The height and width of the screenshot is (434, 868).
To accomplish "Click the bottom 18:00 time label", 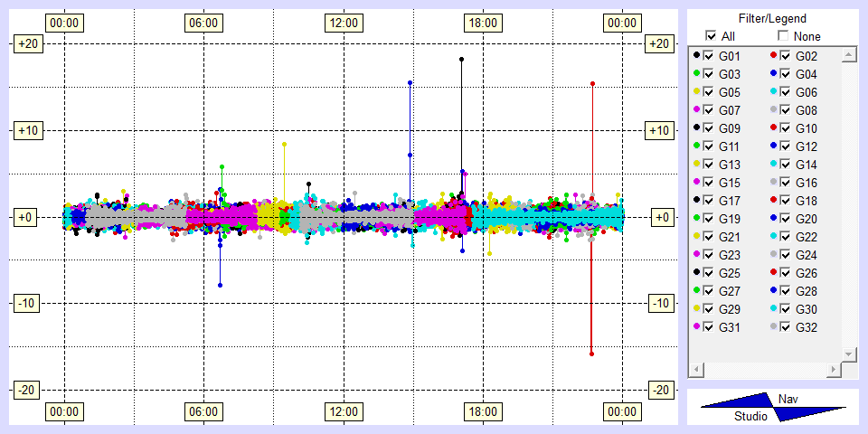I will pyautogui.click(x=482, y=412).
